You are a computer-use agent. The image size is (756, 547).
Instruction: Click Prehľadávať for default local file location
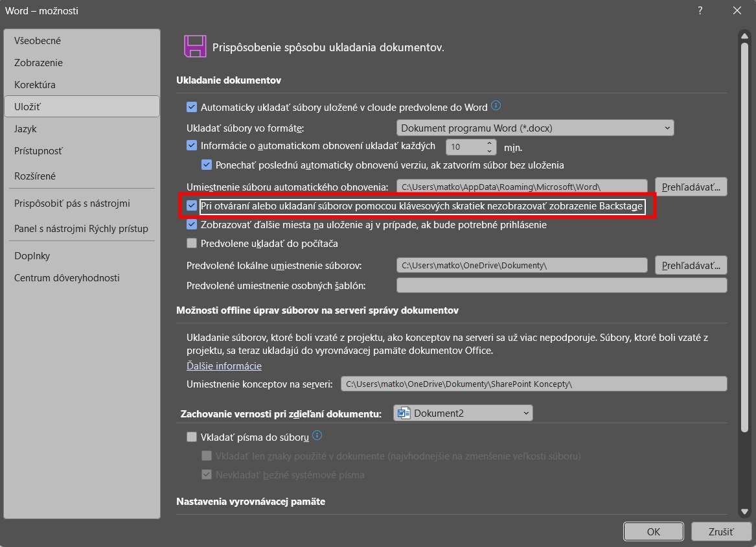click(691, 265)
